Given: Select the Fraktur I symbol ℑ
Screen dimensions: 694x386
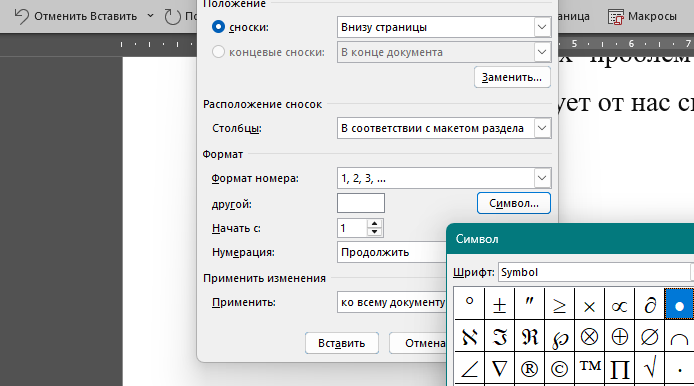Looking at the screenshot, I should (x=499, y=336).
